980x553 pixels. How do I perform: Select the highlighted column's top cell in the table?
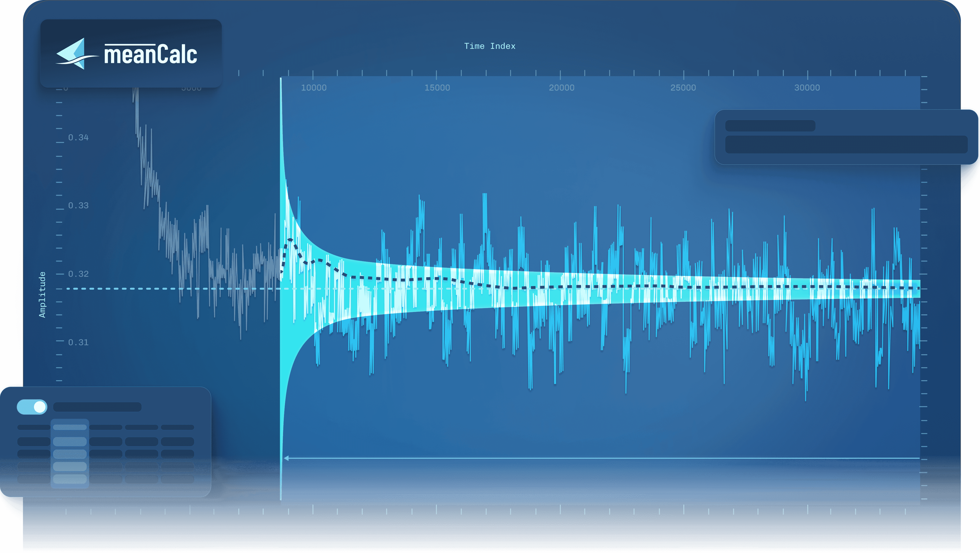(70, 427)
